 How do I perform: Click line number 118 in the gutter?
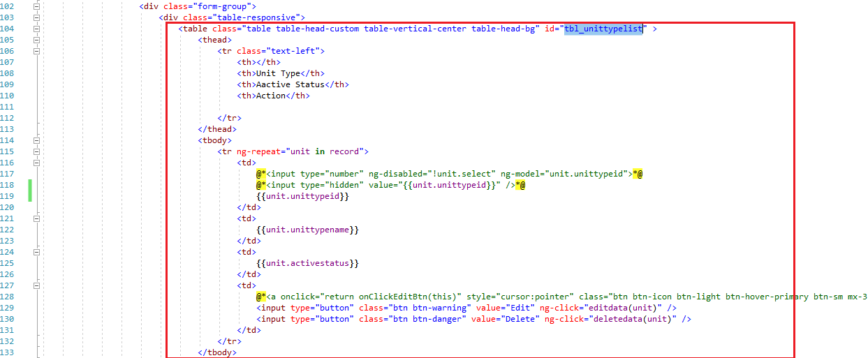tap(8, 185)
